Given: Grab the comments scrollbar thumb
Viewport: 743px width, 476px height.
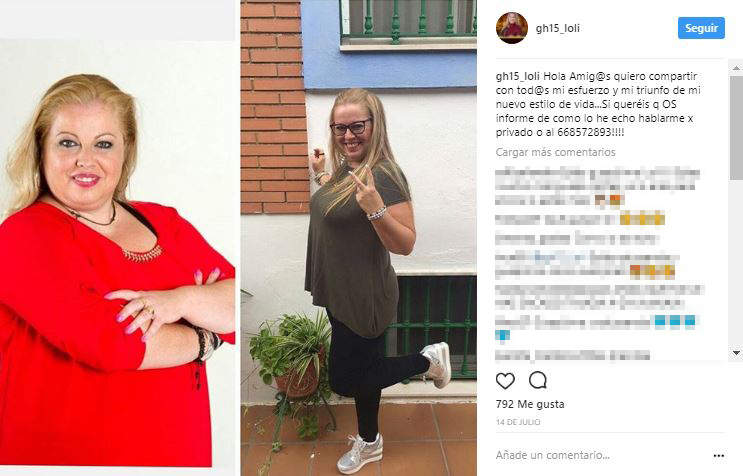Looking at the screenshot, I should [736, 127].
